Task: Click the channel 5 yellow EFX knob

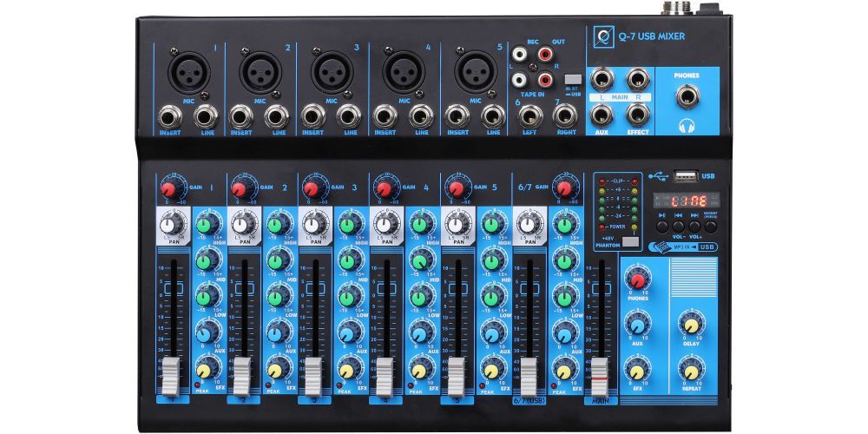Action: 491,371
